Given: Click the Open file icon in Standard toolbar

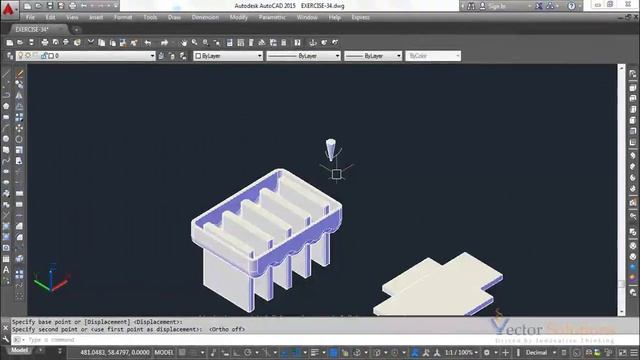Looking at the screenshot, I should [20, 42].
